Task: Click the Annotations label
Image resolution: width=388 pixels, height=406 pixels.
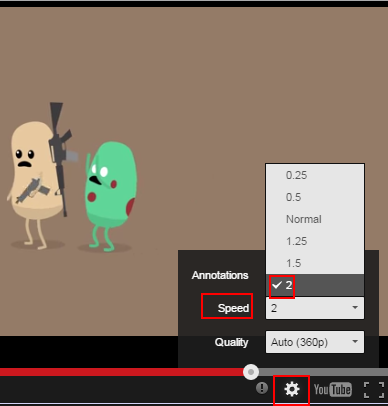Action: pyautogui.click(x=220, y=275)
